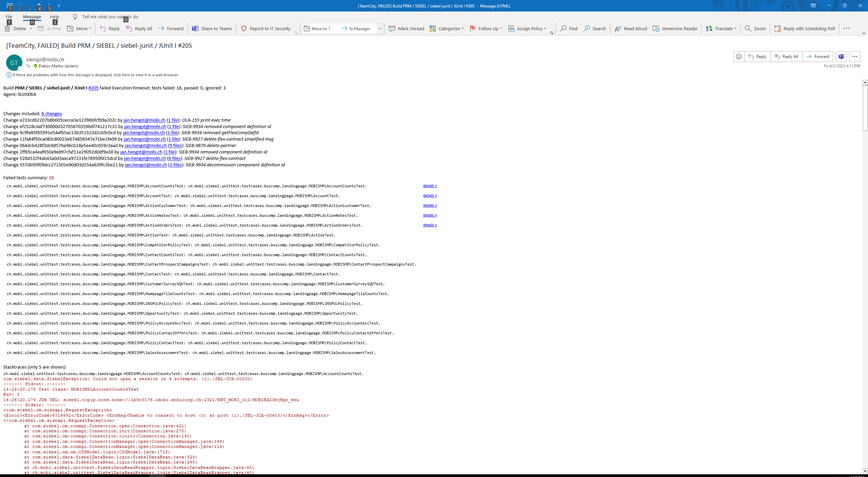Click message scrollbar up arrow
The image size is (868, 477).
coord(865,82)
